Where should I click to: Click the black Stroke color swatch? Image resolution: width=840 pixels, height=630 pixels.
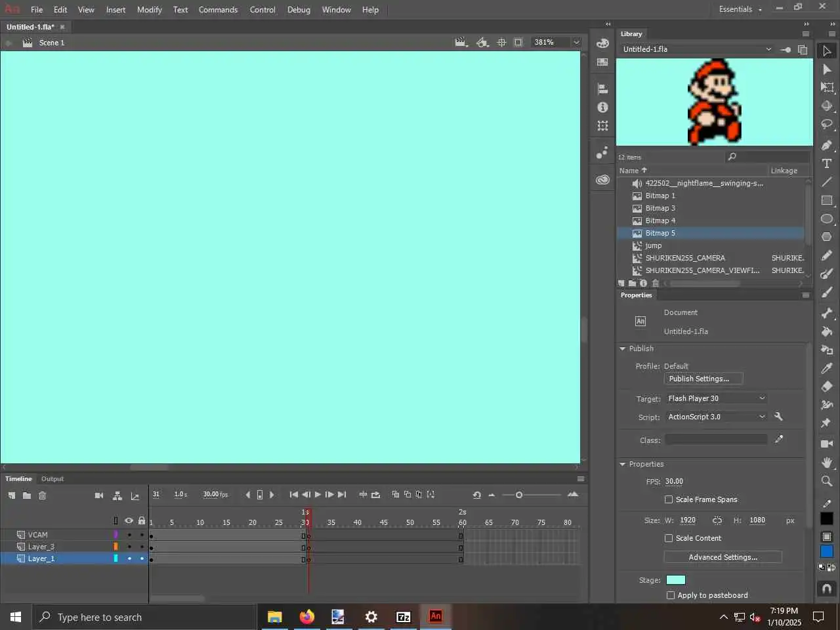pos(827,518)
